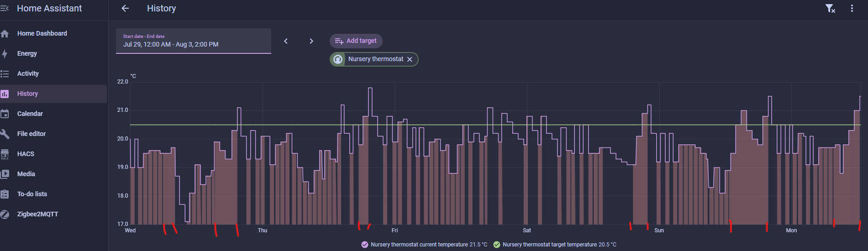The height and width of the screenshot is (251, 868).
Task: Select History in the sidebar
Action: point(53,94)
